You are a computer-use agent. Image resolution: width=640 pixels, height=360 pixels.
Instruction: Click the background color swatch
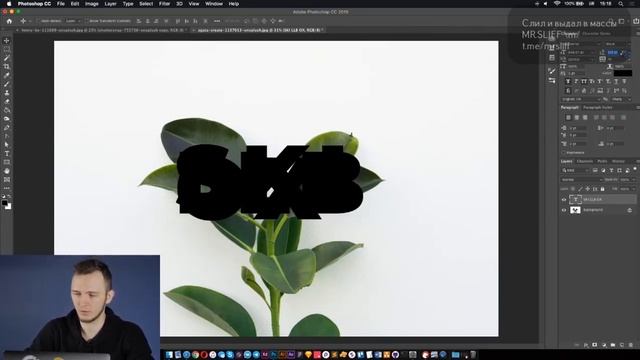tap(8, 207)
